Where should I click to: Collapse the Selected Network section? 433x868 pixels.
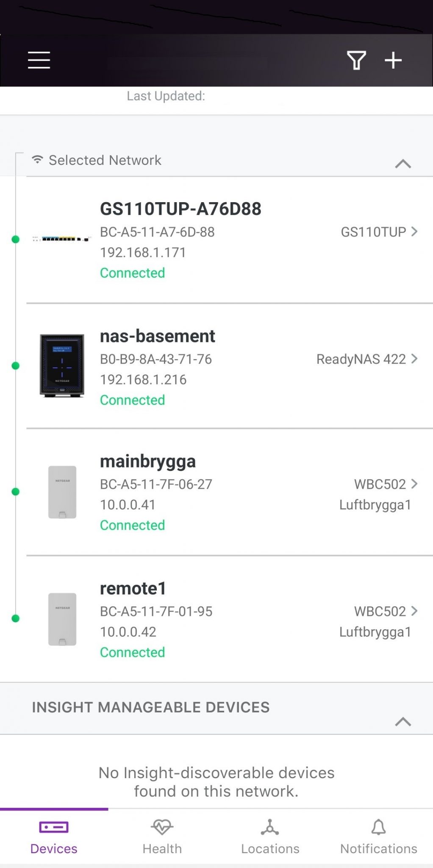coord(403,164)
